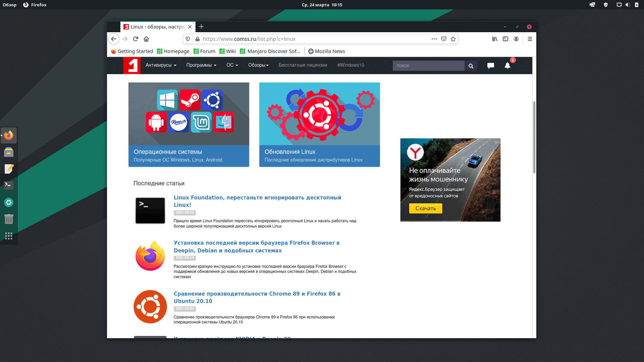644x362 pixels.
Task: Open the #Windows10 nav item
Action: pos(351,65)
